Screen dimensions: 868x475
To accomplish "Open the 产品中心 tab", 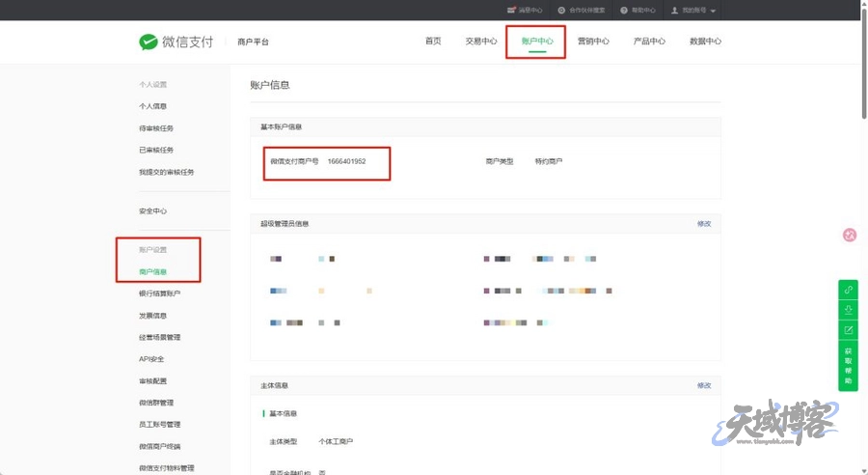I will 649,41.
